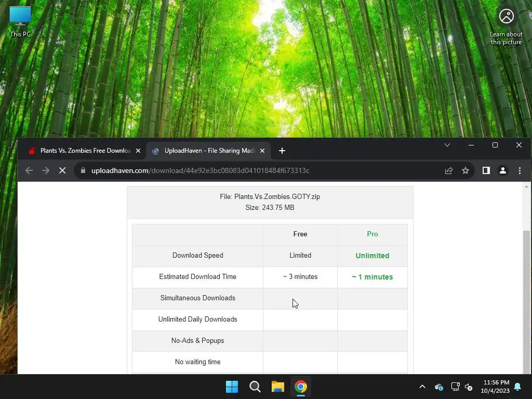Click the share this page icon
This screenshot has width=532, height=399.
point(449,170)
